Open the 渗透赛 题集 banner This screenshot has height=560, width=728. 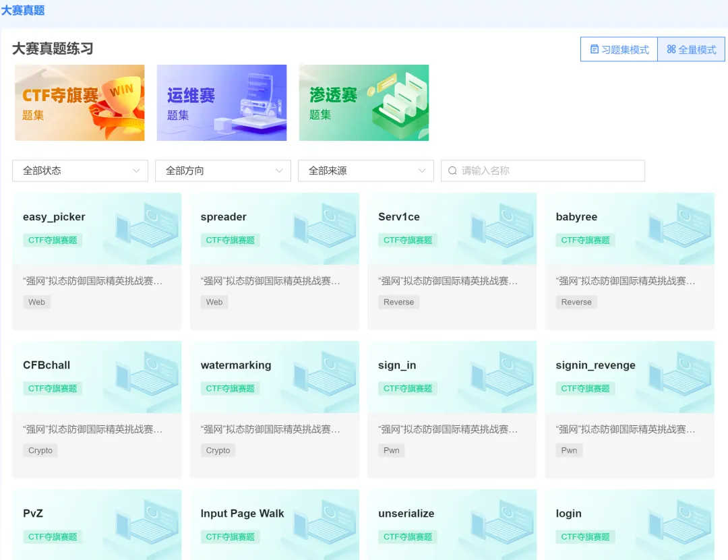tap(363, 102)
